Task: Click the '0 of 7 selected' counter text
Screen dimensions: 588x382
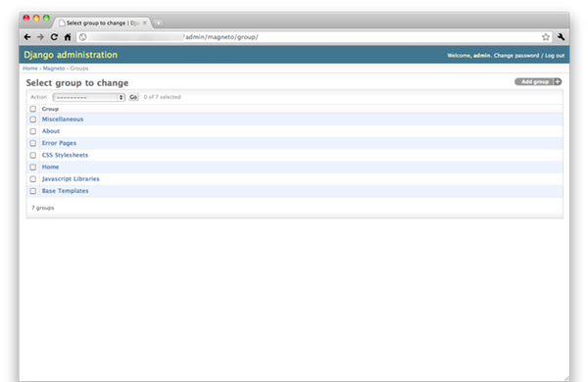Action: click(162, 97)
